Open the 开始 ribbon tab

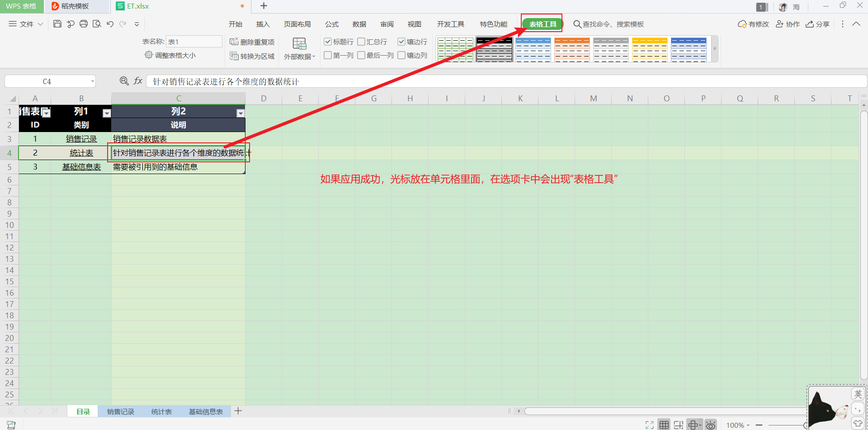point(236,24)
